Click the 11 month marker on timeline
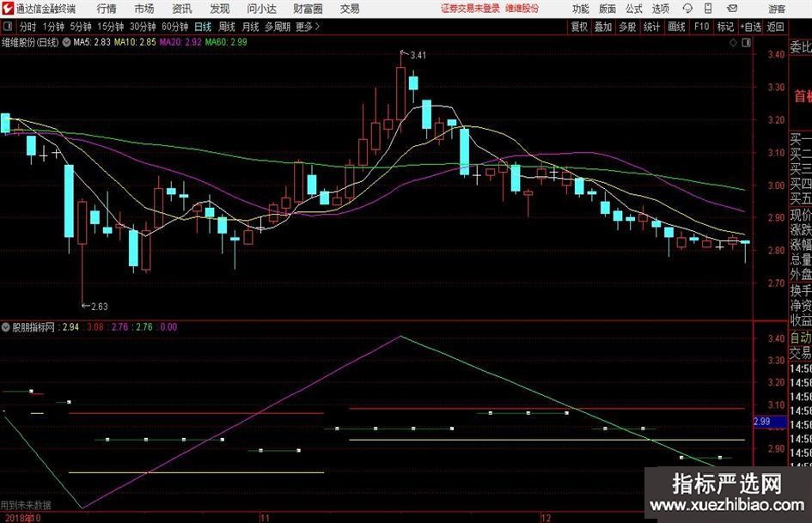The height and width of the screenshot is (523, 812). [265, 518]
